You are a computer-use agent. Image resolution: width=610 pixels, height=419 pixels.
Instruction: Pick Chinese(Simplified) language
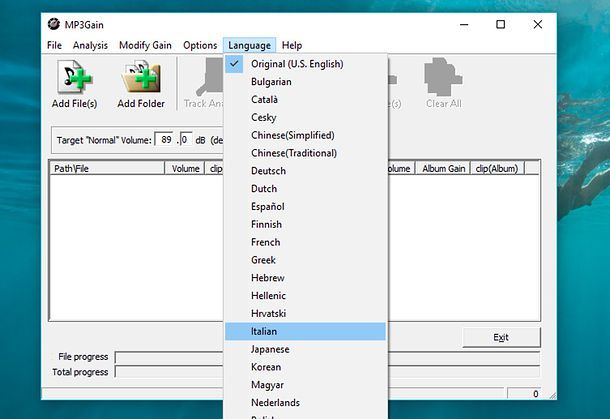click(x=305, y=135)
